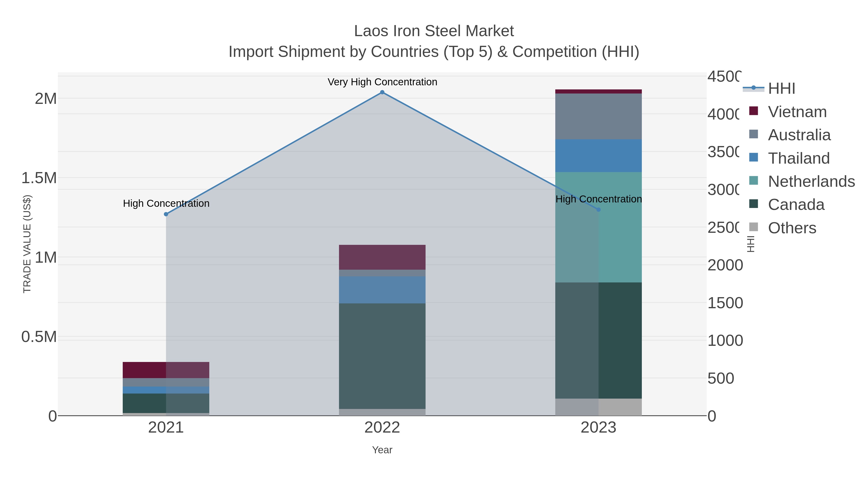
Task: Click the '2000' HHI axis tick label
Action: 725,265
